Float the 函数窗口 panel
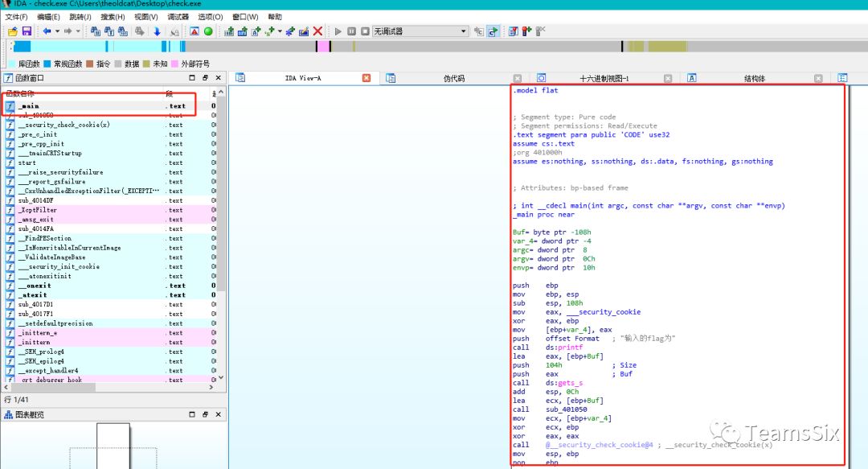 (205, 78)
